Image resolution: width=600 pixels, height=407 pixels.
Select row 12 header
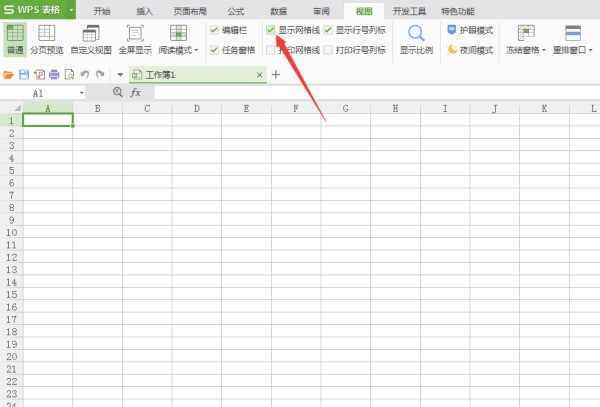coord(11,257)
